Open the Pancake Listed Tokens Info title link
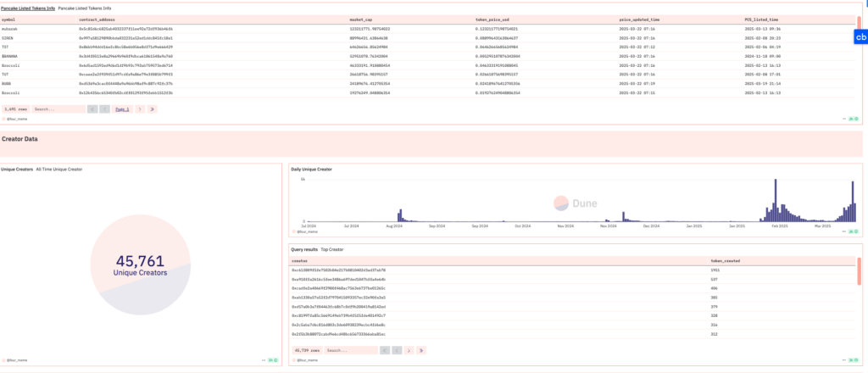 [21, 7]
